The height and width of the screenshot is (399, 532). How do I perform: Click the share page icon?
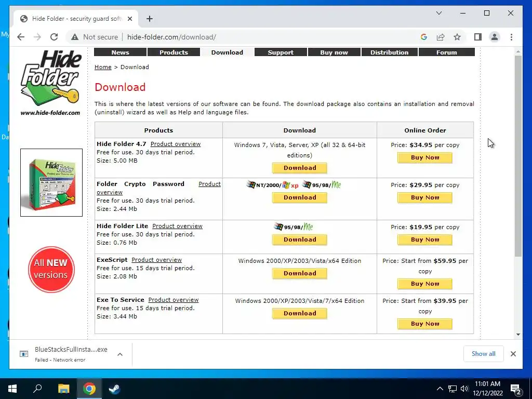point(441,37)
